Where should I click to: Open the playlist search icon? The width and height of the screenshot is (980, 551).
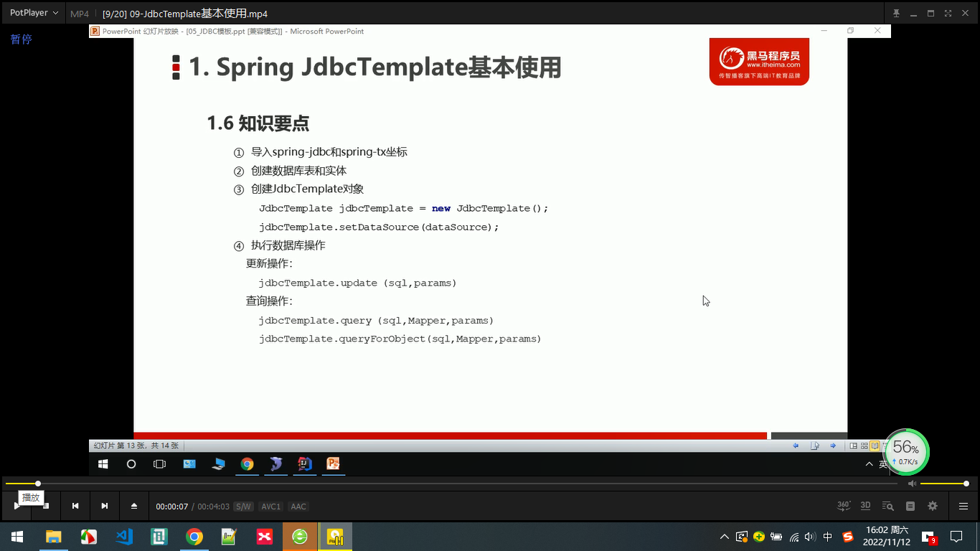[x=890, y=506]
